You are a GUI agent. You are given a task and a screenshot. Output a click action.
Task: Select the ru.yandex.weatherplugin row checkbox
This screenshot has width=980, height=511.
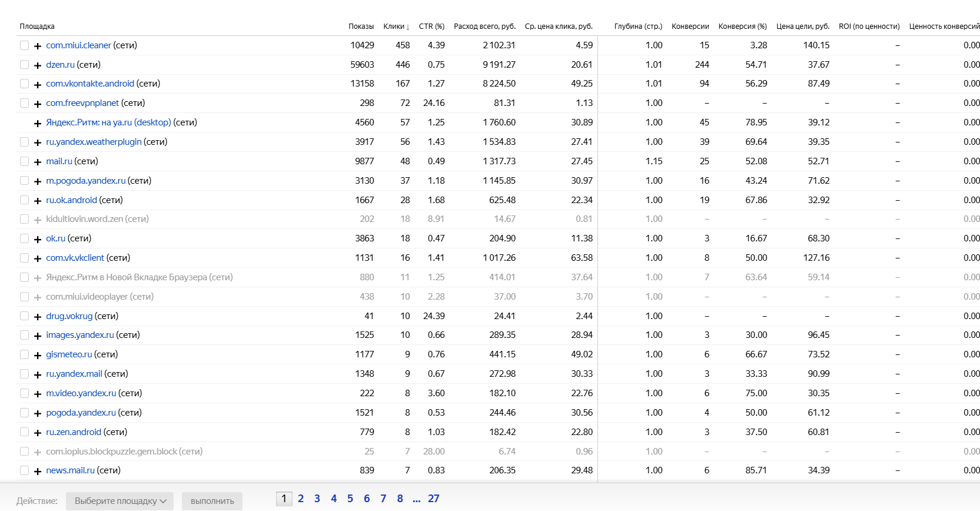point(24,142)
